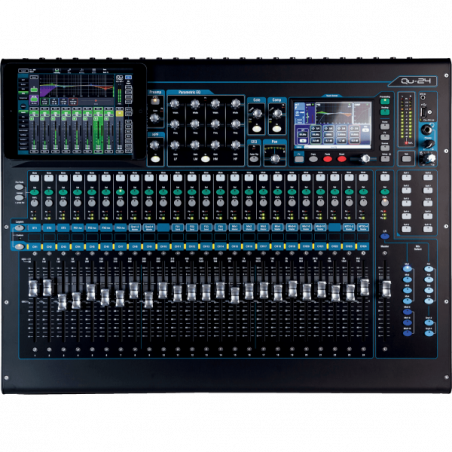The image size is (452, 452).
Task: Toggle PAFL on channel 10
Action: point(163,203)
